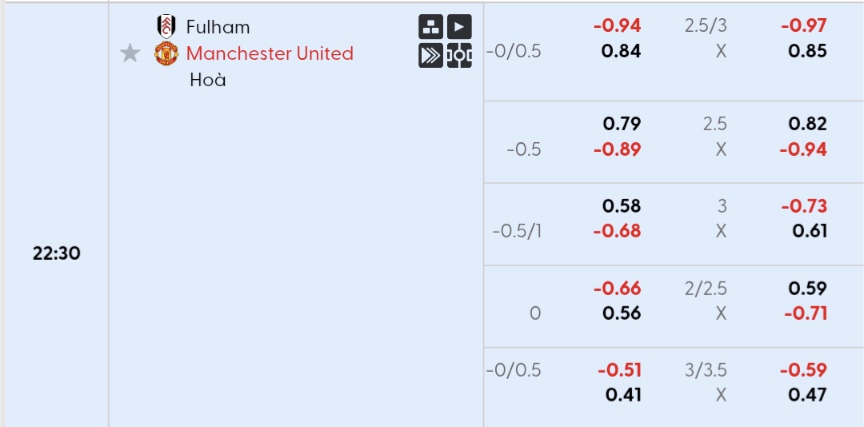
Task: Click the Manchester United club crest
Action: (x=166, y=53)
